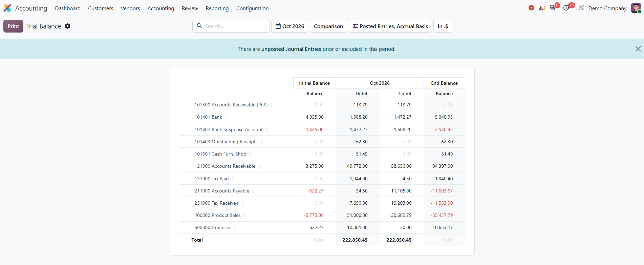Open the conversations messages icon

tap(553, 8)
